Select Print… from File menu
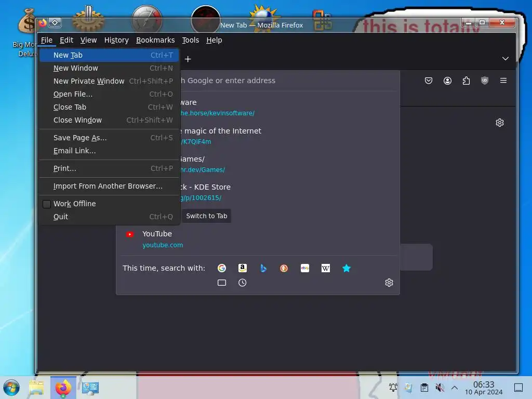The height and width of the screenshot is (399, 532). click(109, 168)
